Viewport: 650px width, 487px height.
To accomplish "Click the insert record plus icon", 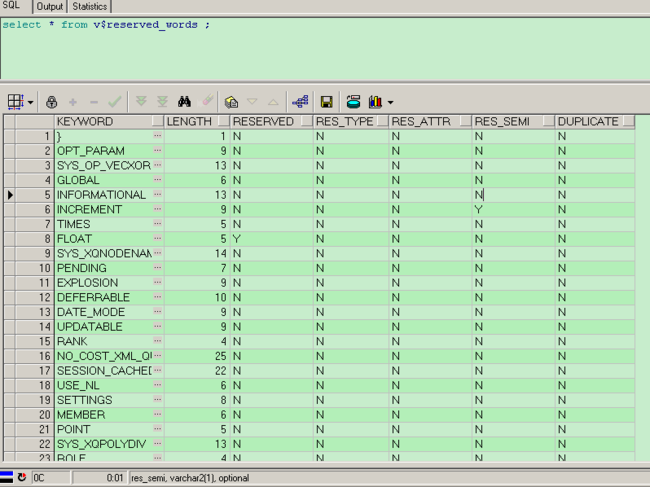I will [x=73, y=102].
